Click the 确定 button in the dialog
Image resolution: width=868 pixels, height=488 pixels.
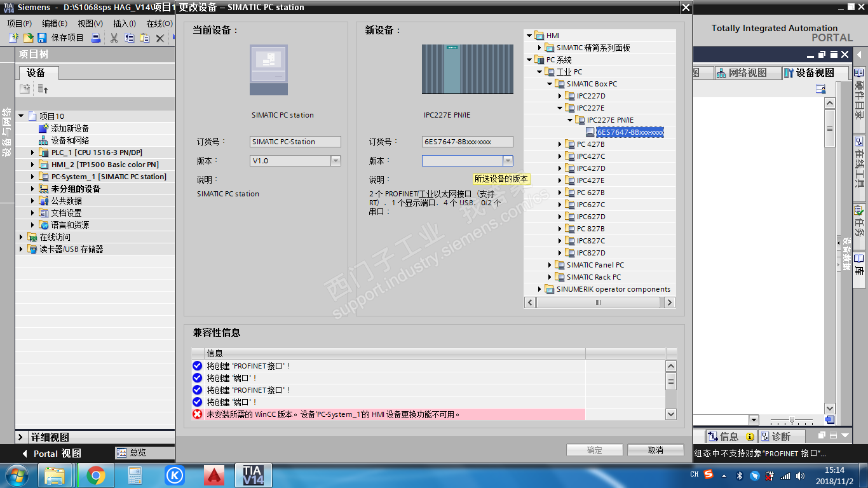point(595,450)
